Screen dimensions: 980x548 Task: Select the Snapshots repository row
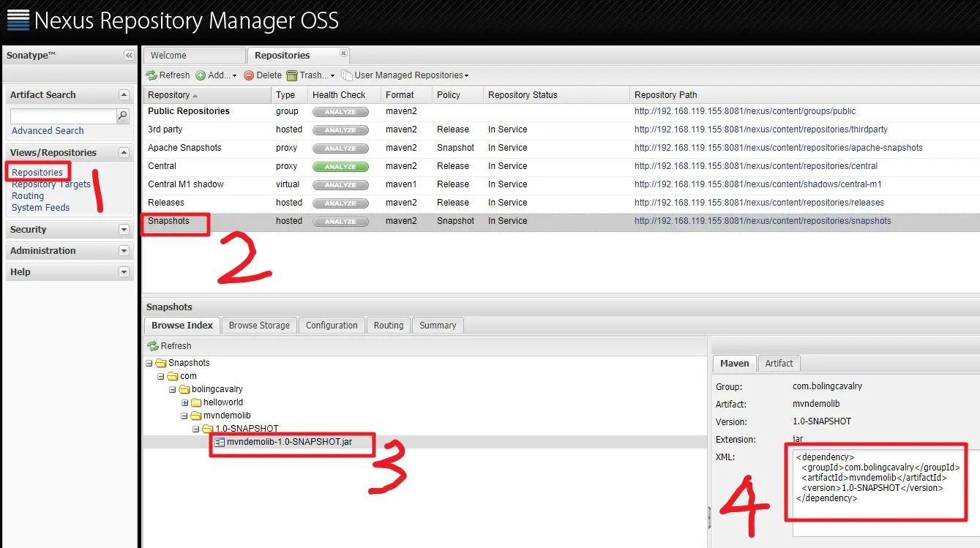(x=561, y=221)
